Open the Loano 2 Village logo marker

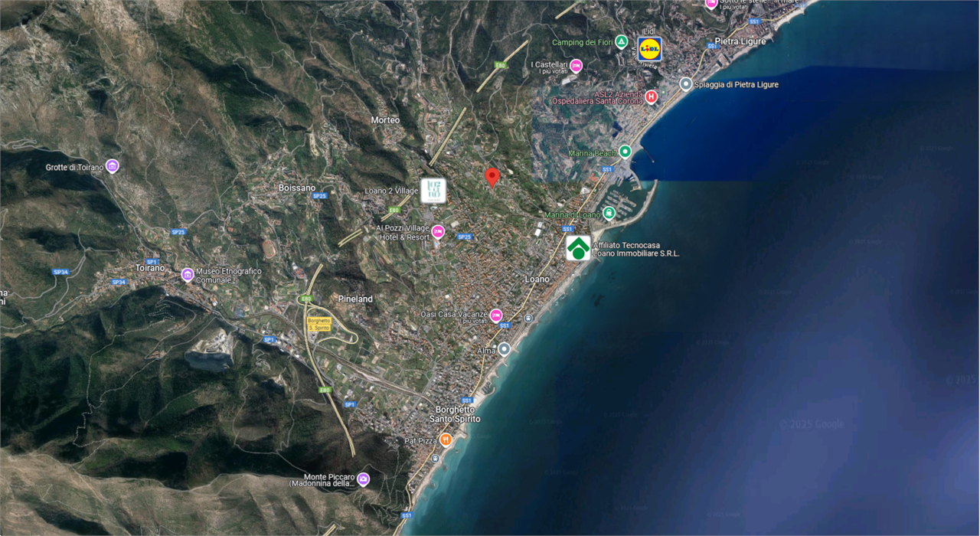(433, 191)
